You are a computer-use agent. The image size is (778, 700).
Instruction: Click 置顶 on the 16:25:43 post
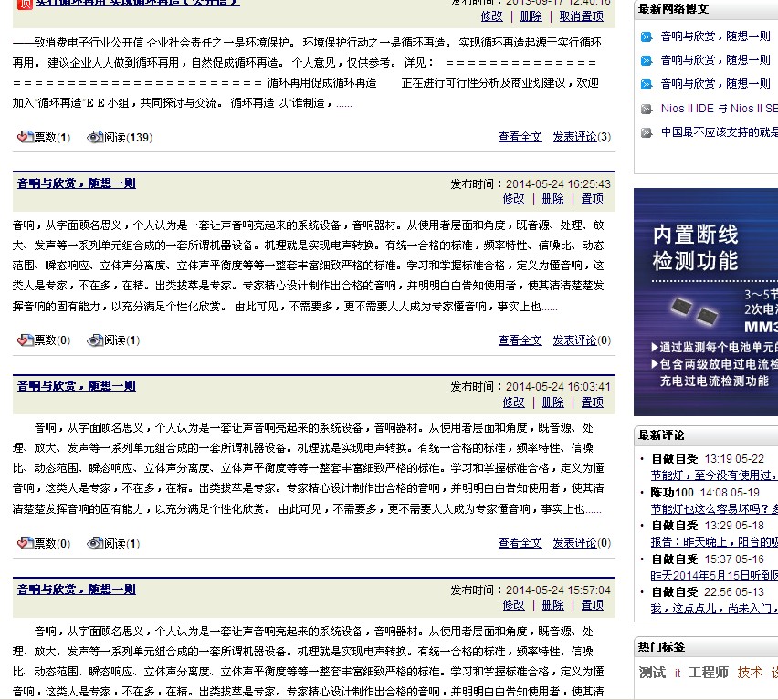click(x=593, y=199)
